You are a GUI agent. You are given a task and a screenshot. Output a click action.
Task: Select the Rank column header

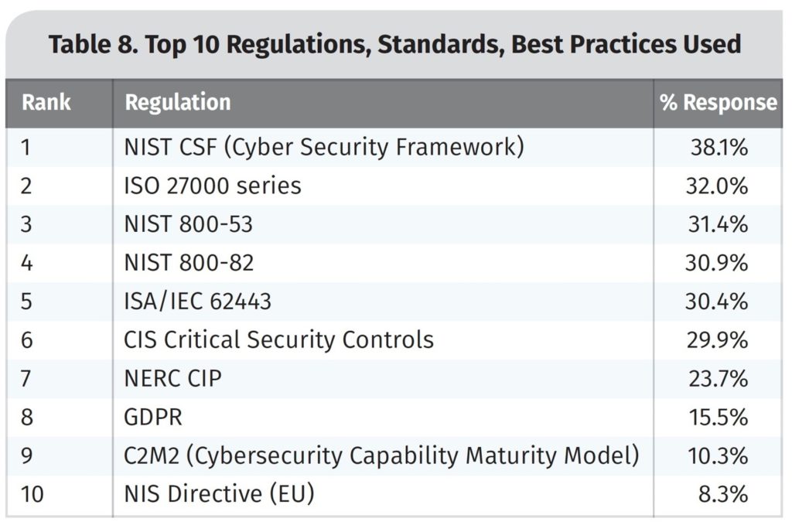coord(46,103)
